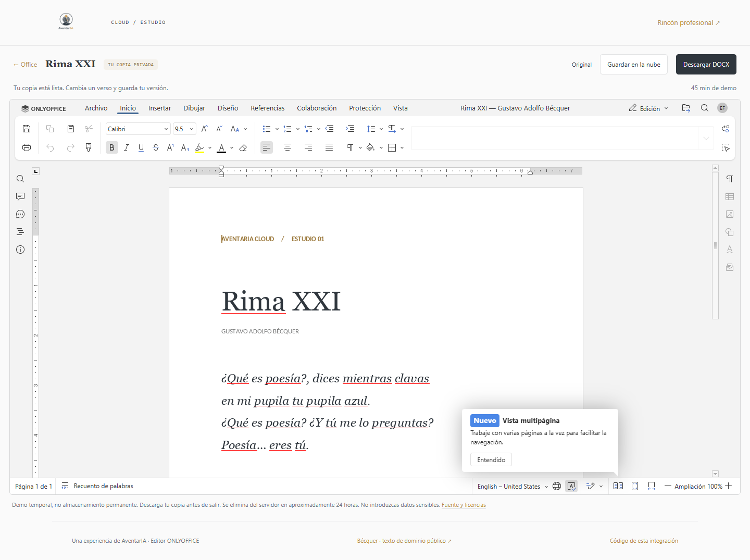Expand the numbered list dropdown arrow
The image size is (750, 560).
coord(298,129)
